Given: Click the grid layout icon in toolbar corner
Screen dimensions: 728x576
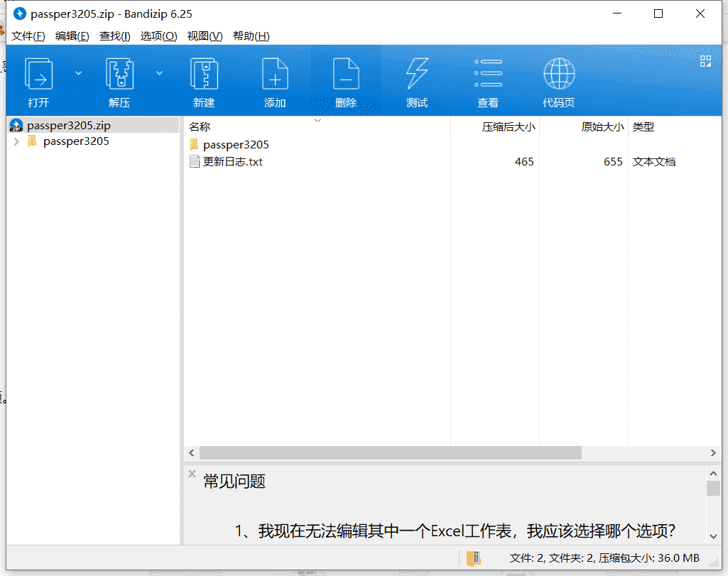Looking at the screenshot, I should coord(706,61).
